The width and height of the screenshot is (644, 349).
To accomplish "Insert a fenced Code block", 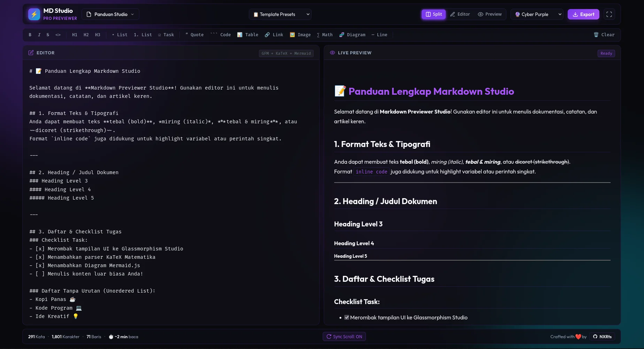I will tap(221, 35).
